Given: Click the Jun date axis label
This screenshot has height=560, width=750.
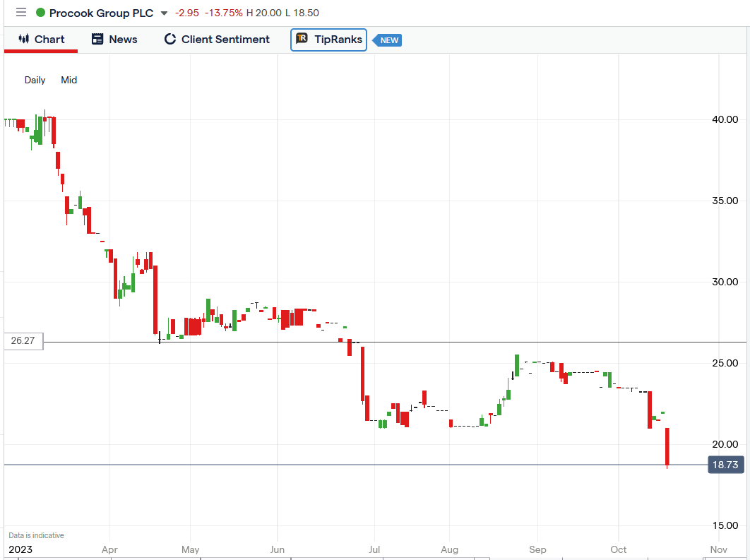Looking at the screenshot, I should (x=278, y=549).
